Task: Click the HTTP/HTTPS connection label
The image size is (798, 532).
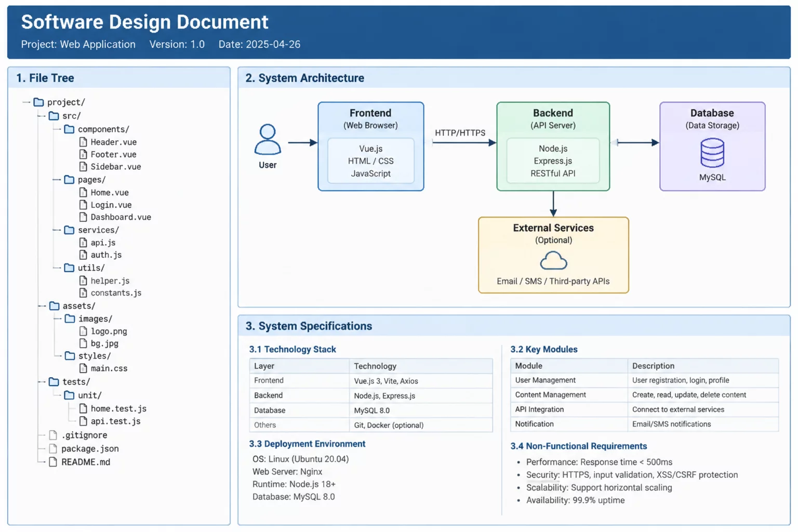Action: (460, 133)
